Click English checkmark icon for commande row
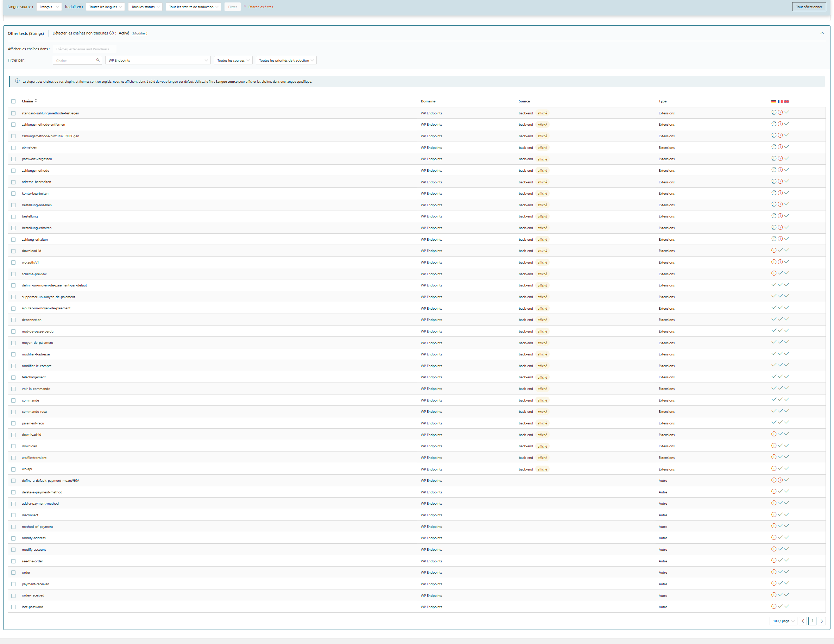 [x=786, y=399]
